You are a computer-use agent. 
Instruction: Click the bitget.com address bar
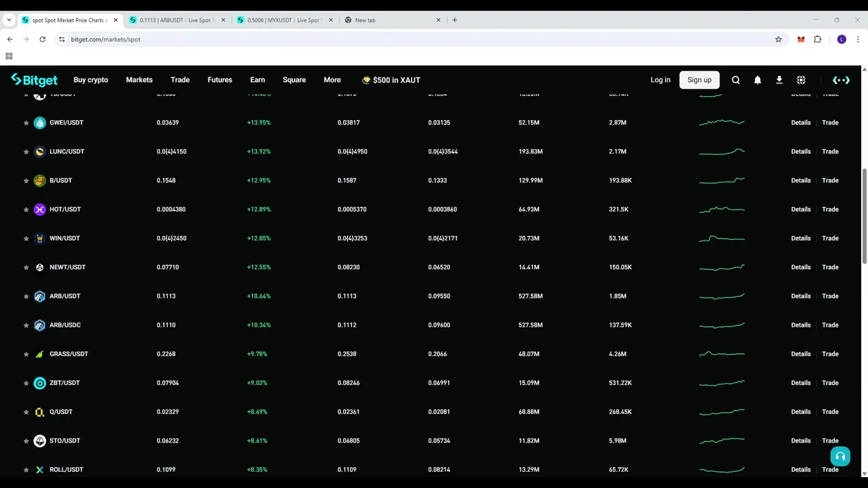(x=420, y=39)
